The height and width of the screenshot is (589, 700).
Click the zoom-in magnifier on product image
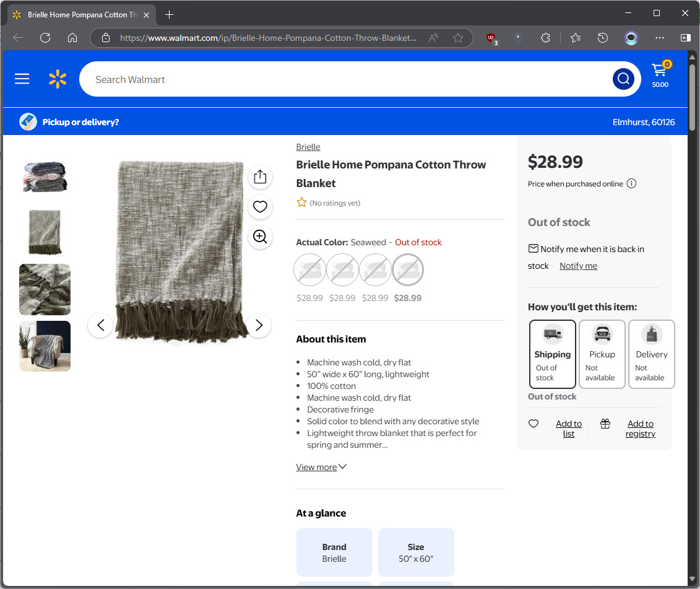point(260,237)
